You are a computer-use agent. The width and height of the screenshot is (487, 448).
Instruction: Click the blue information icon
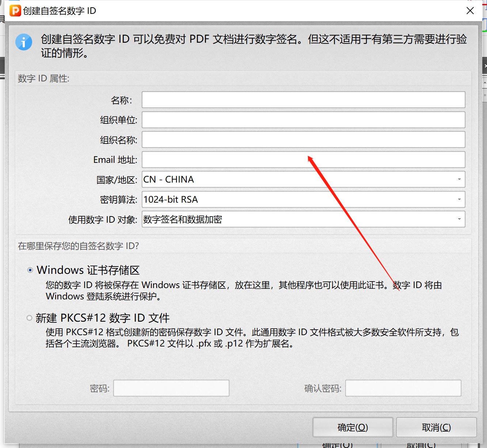coord(24,42)
